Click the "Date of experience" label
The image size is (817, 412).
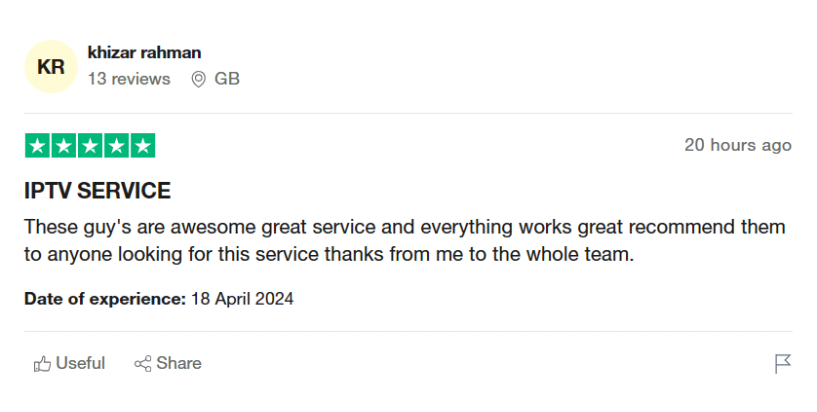coord(105,298)
